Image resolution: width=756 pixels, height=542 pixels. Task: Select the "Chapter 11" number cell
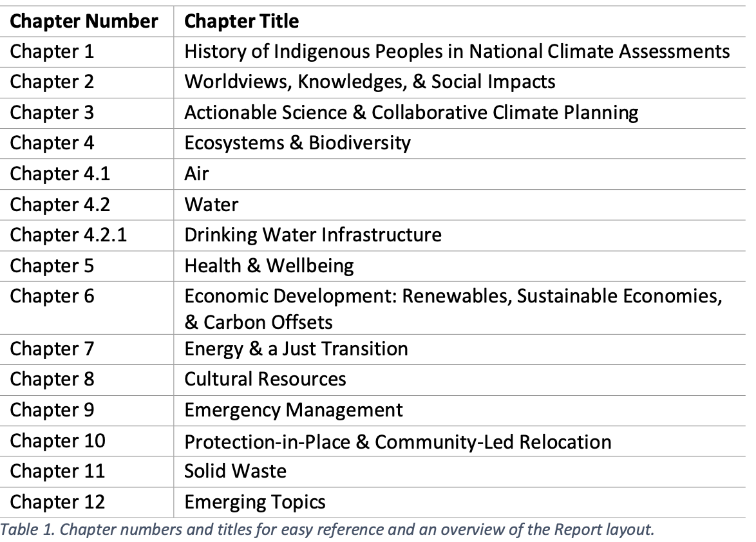click(57, 471)
